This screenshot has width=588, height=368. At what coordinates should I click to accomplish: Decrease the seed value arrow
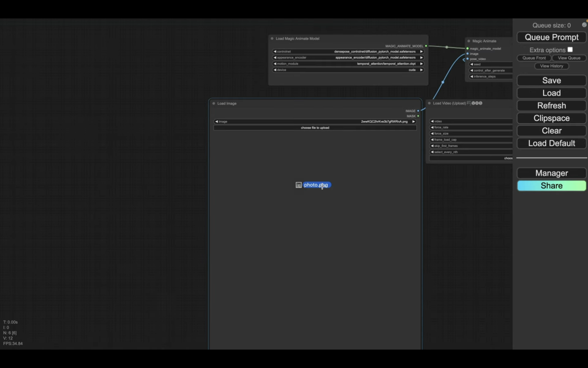point(472,64)
